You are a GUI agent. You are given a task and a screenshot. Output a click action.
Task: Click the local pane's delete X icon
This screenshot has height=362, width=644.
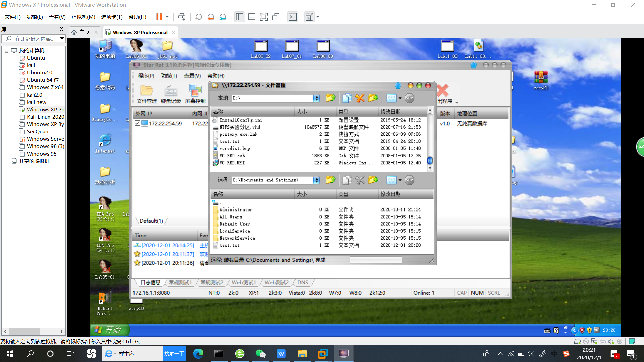pos(360,98)
